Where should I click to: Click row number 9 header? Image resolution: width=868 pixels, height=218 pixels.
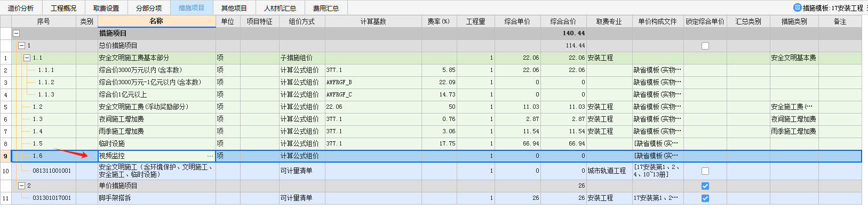coord(5,156)
